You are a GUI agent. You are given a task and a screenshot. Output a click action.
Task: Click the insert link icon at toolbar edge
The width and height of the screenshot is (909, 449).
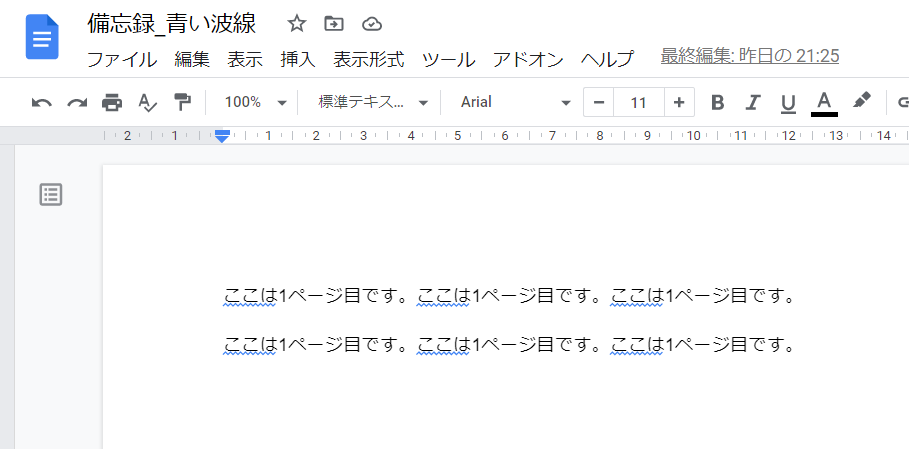click(x=902, y=103)
